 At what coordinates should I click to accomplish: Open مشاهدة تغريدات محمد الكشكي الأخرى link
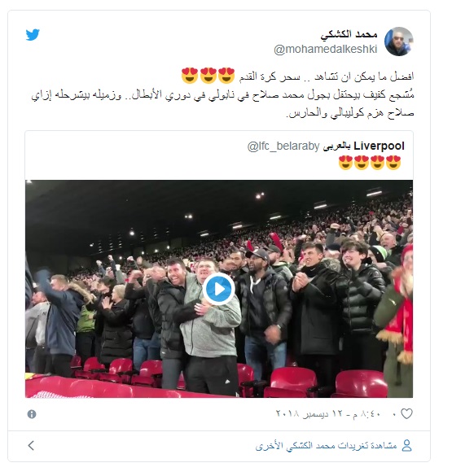pos(326,446)
